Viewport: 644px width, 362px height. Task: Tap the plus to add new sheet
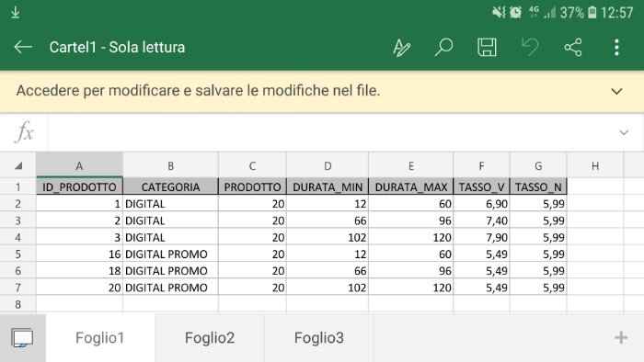point(621,337)
